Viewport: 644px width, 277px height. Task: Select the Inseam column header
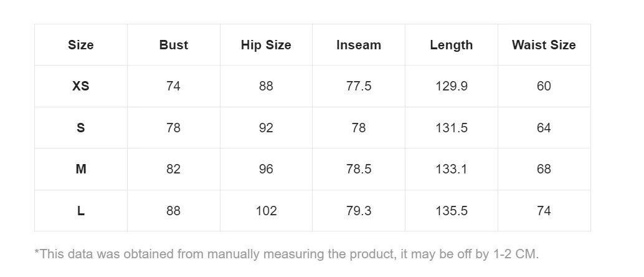point(358,45)
